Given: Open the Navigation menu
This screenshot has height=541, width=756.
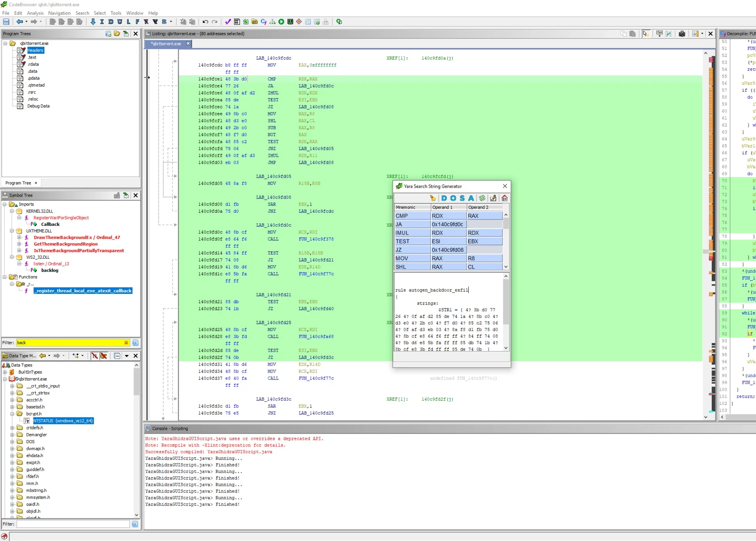Looking at the screenshot, I should tap(59, 13).
